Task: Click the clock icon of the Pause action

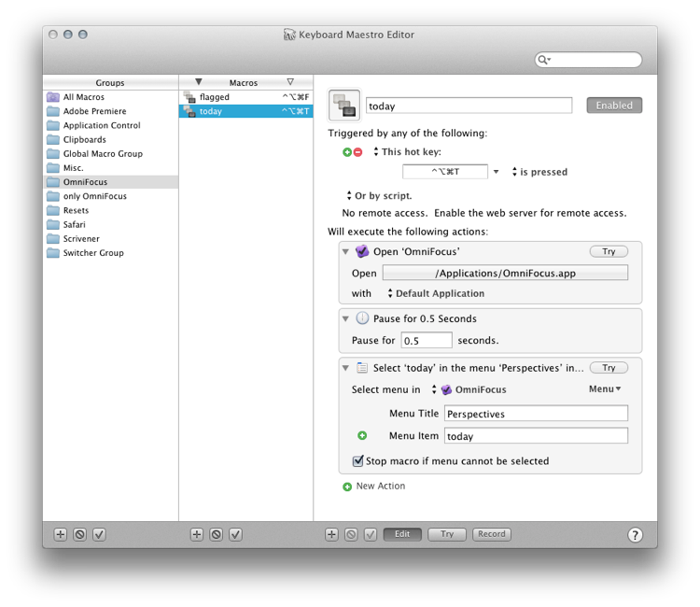Action: pos(362,318)
